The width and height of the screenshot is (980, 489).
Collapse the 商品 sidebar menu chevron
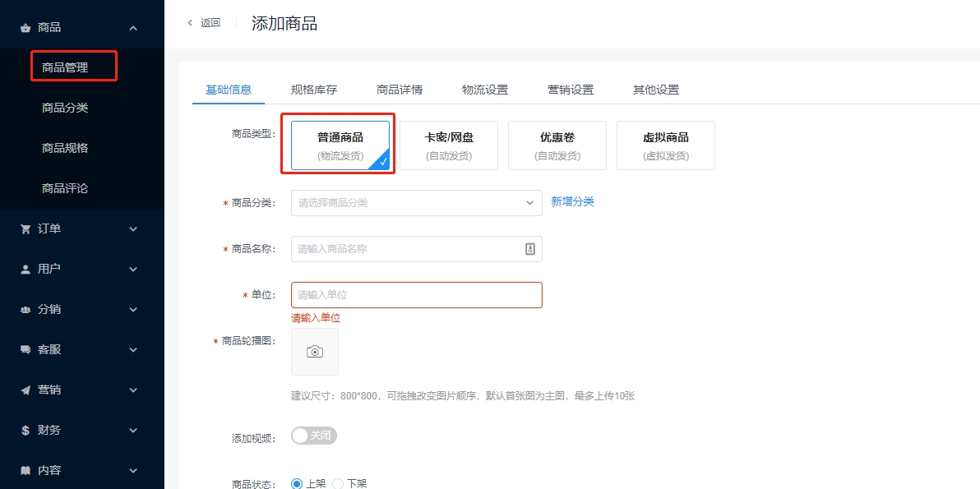(133, 28)
